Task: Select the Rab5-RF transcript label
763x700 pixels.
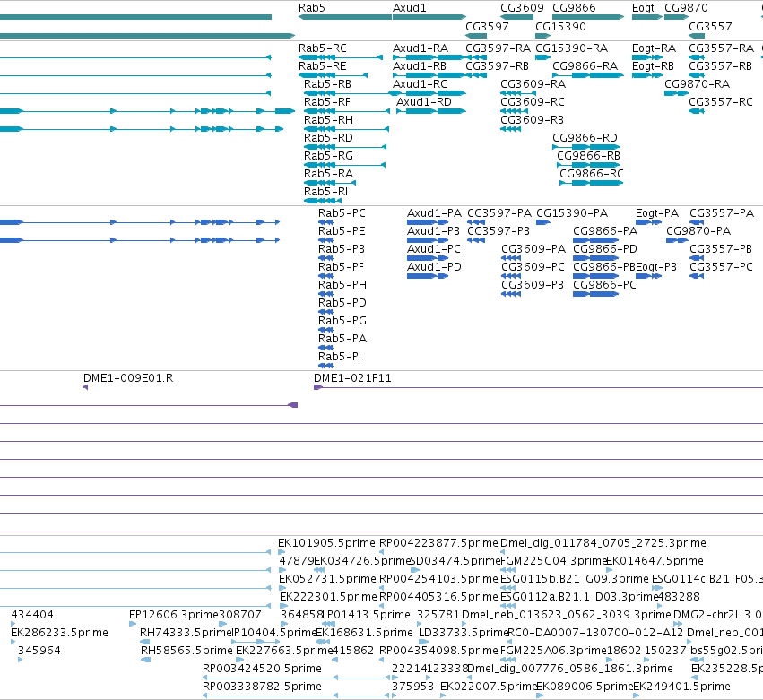Action: coord(327,102)
